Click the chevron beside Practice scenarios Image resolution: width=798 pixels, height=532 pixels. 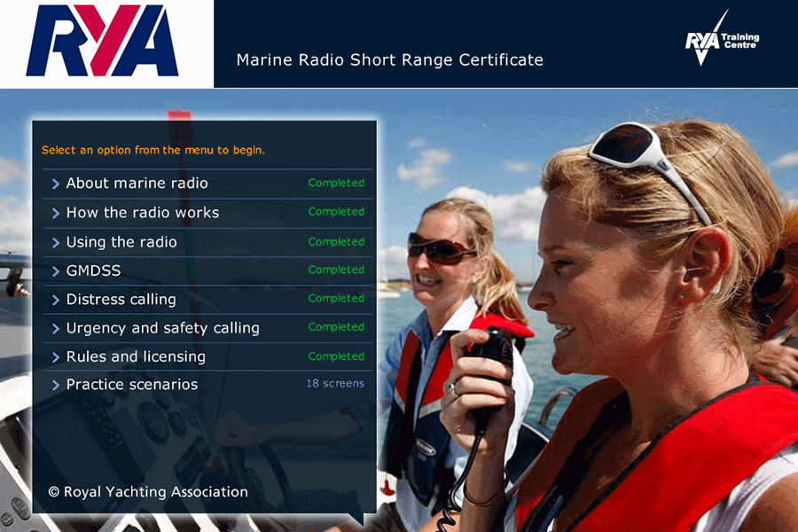click(x=56, y=386)
